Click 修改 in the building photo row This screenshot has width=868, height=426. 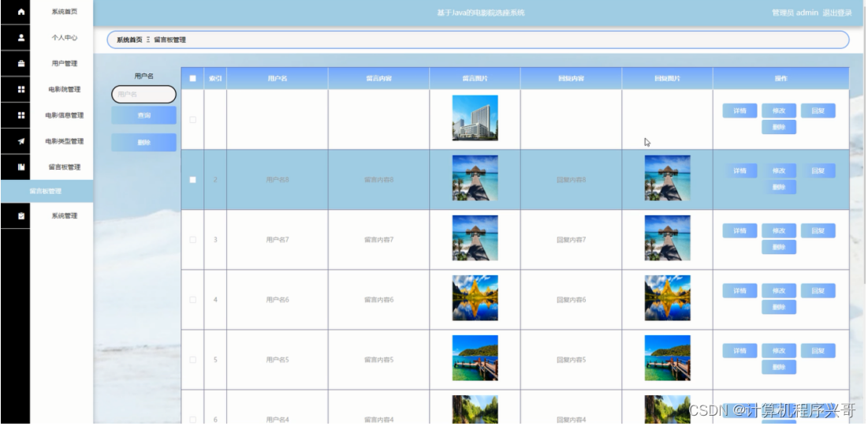pyautogui.click(x=779, y=110)
